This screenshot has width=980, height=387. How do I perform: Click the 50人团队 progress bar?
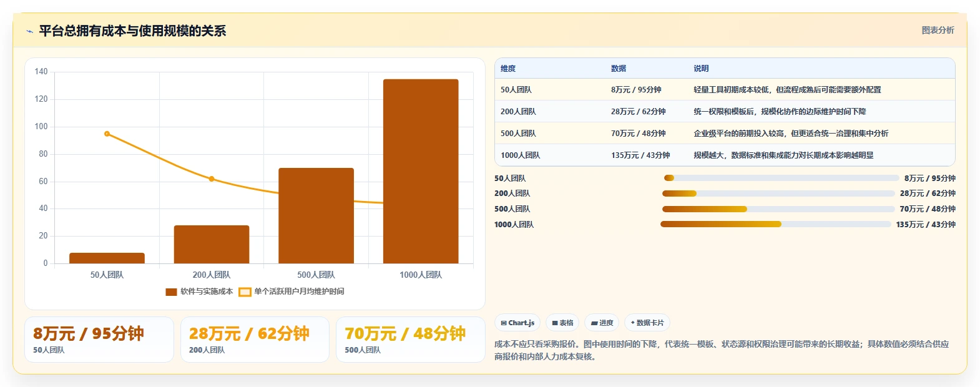(782, 178)
